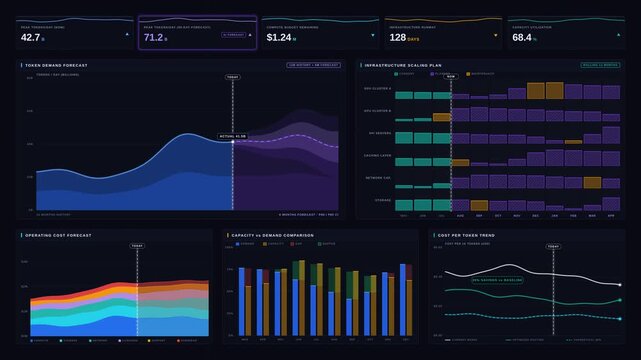Toggle the purple Planned legend swatch
Image resolution: width=641 pixels, height=360 pixels.
click(432, 74)
